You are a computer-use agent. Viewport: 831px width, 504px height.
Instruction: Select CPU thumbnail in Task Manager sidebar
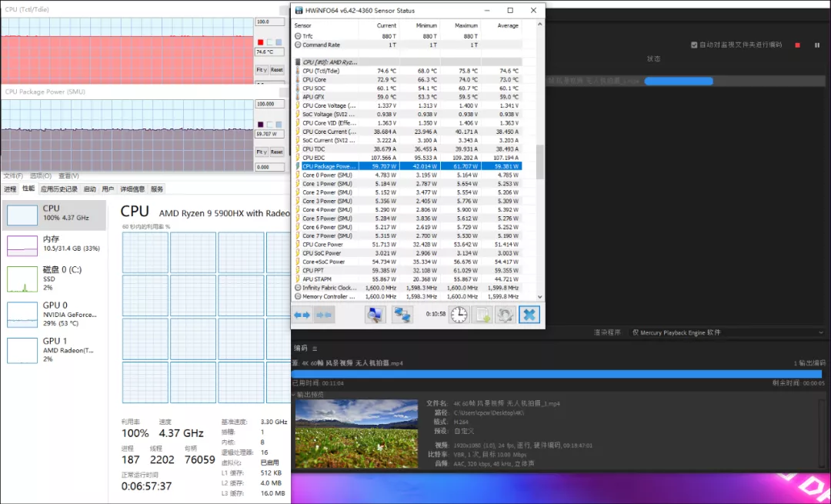[22, 215]
